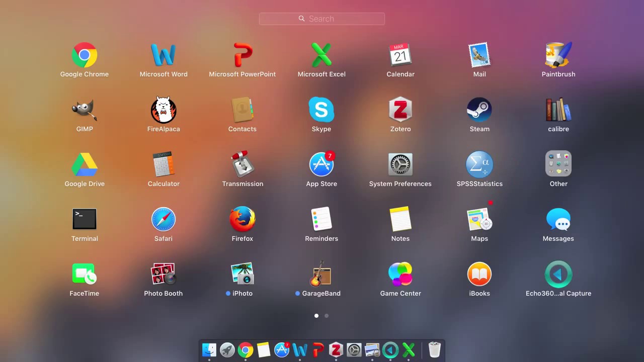The image size is (644, 362).
Task: Open Firefox
Action: pyautogui.click(x=243, y=220)
